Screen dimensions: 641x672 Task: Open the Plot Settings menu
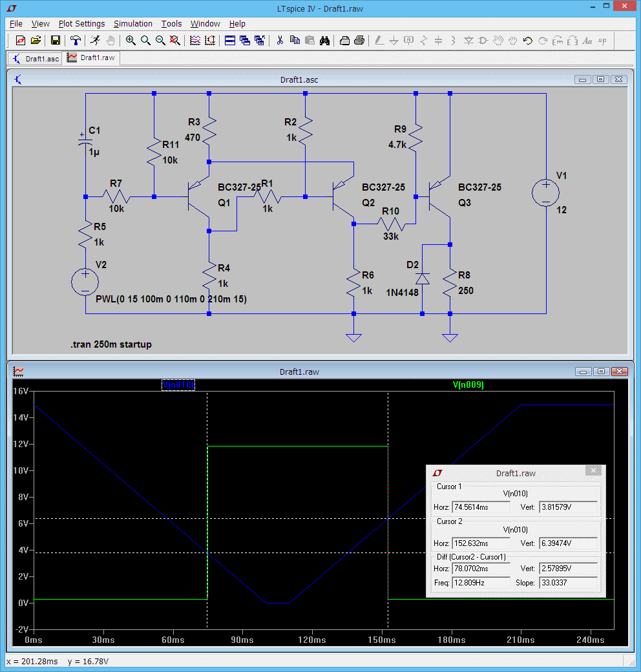click(81, 24)
